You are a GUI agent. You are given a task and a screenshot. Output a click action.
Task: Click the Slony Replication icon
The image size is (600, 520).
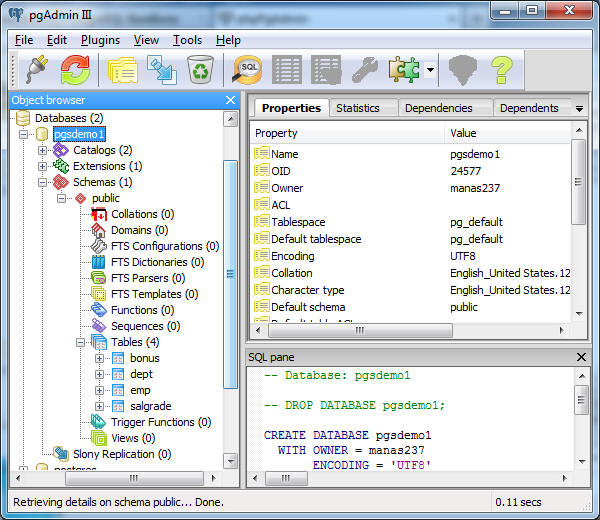pyautogui.click(x=61, y=454)
